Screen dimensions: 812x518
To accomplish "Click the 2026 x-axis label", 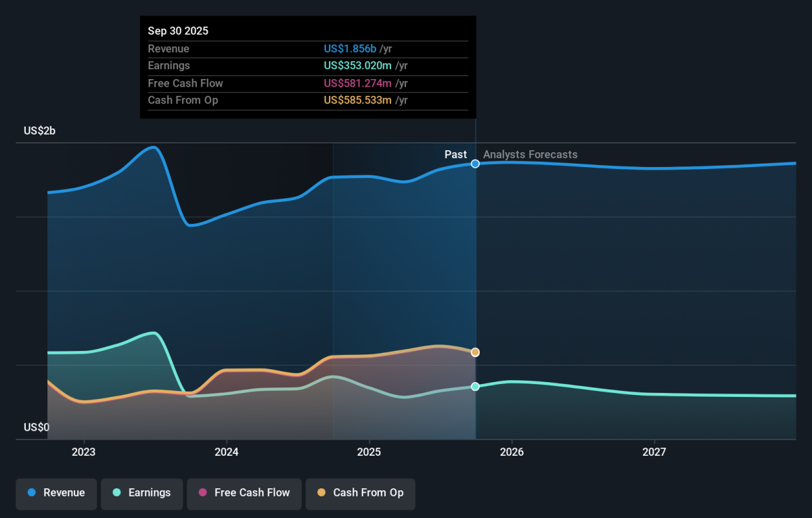I will point(512,451).
